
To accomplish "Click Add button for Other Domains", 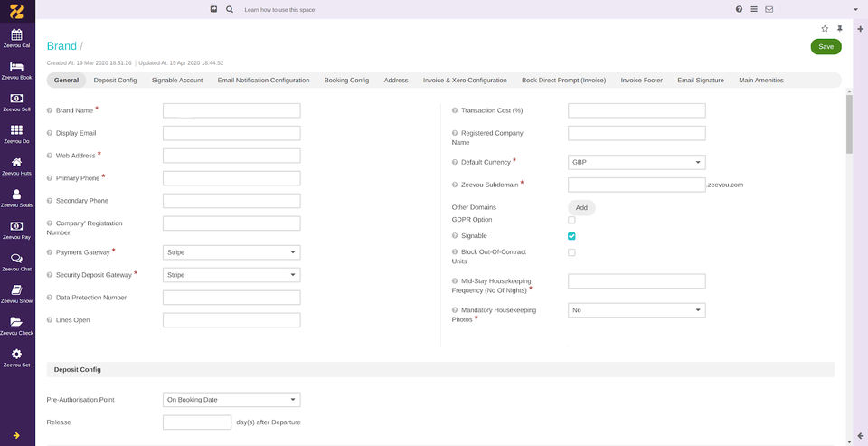I will (x=581, y=208).
